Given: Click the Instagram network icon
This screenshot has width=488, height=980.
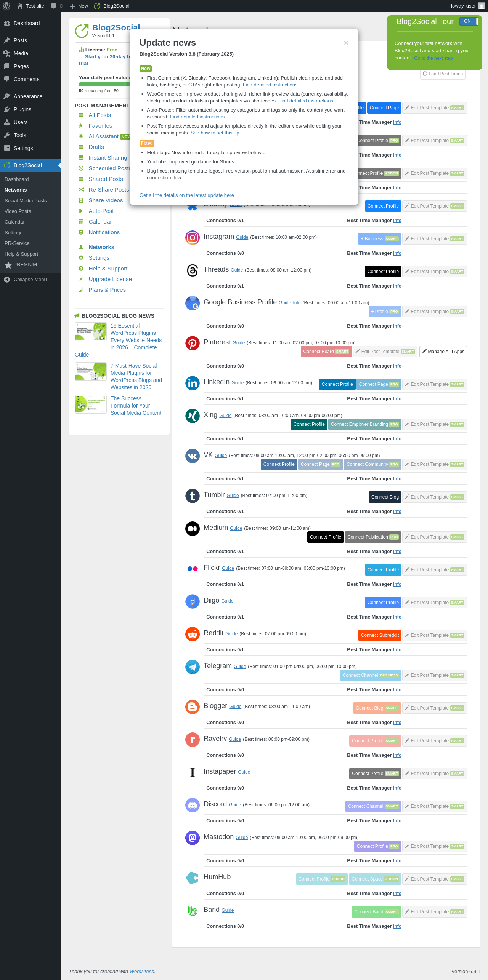Looking at the screenshot, I should (193, 238).
